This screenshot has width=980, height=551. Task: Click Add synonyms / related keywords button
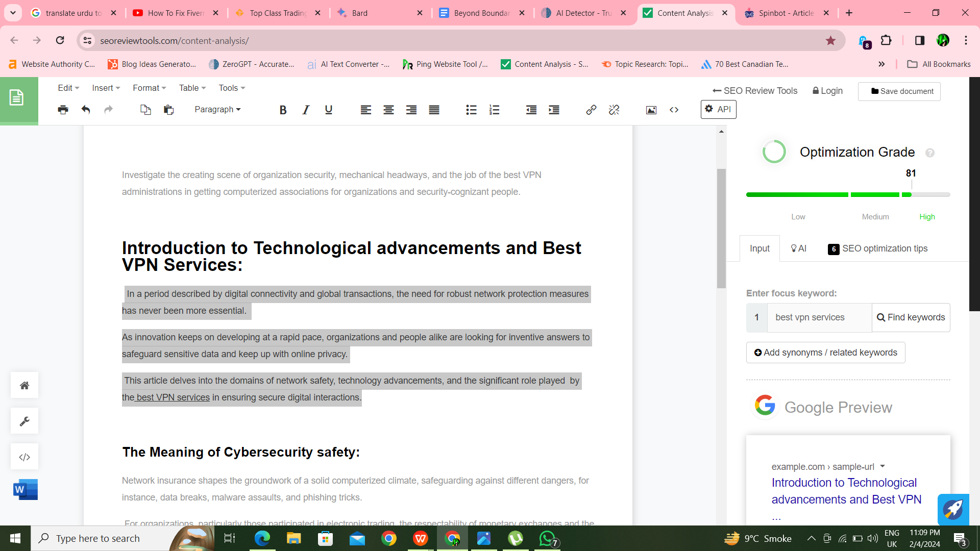tap(825, 353)
